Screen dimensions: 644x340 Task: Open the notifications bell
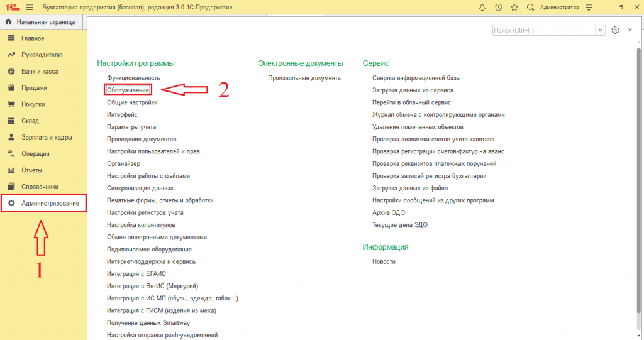point(482,8)
